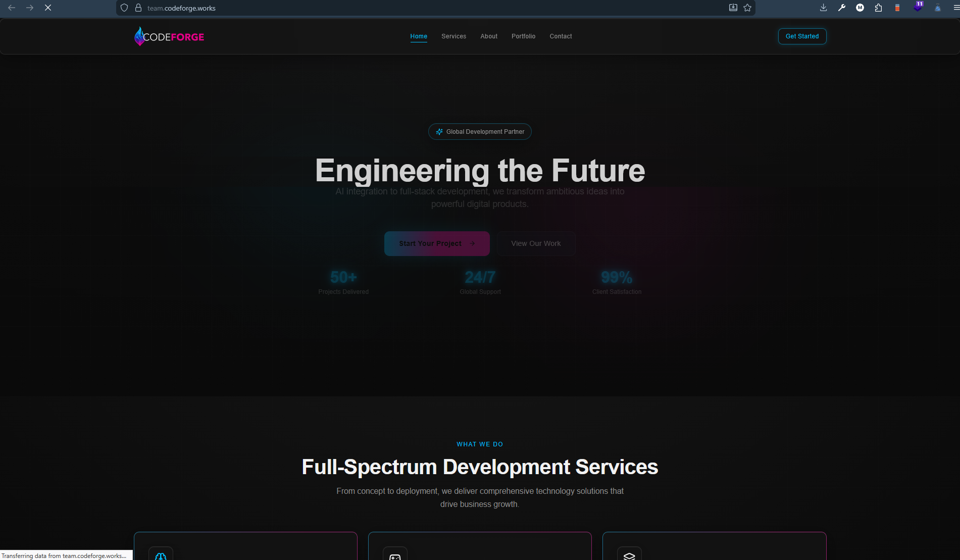Select the brain icon on the first service card
This screenshot has width=960, height=560.
point(161,556)
